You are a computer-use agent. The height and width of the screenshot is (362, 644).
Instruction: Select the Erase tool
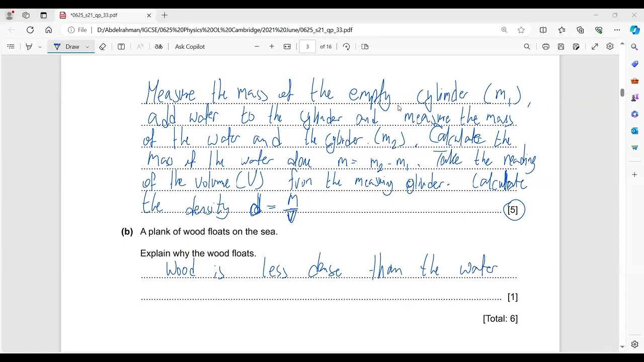103,46
